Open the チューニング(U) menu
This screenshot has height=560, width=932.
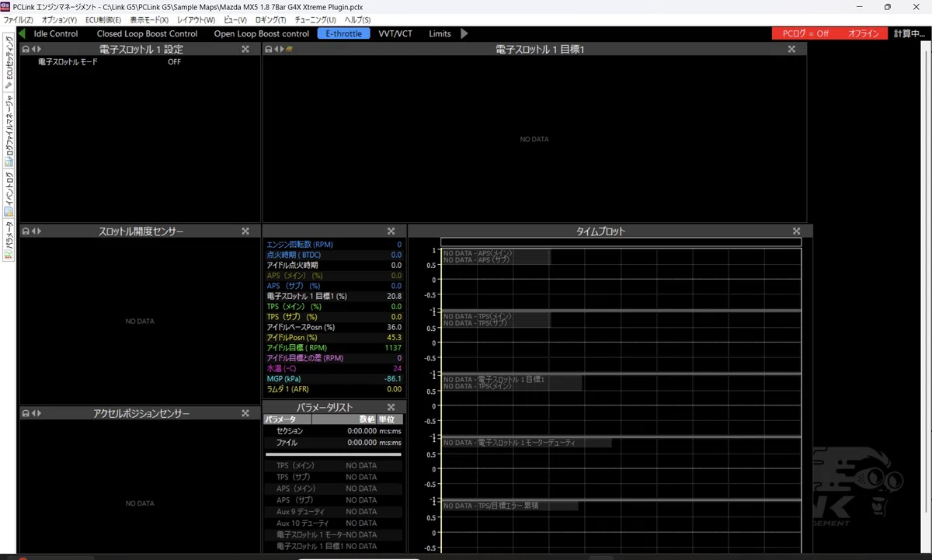point(316,19)
